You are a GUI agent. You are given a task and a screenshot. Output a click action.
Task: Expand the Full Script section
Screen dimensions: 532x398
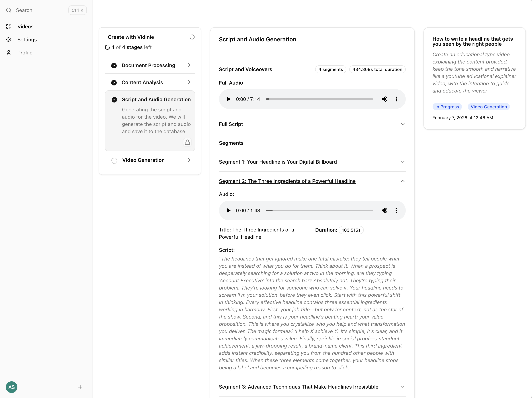coord(403,124)
